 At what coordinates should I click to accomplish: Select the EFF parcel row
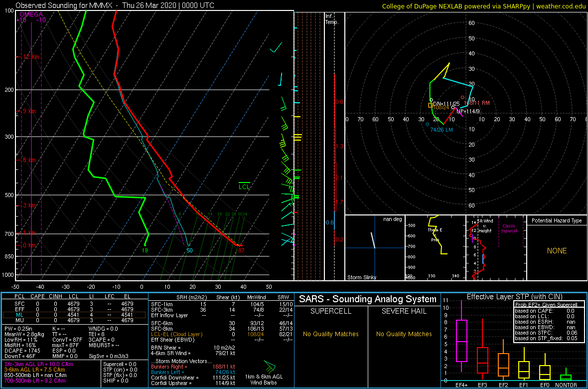75,309
